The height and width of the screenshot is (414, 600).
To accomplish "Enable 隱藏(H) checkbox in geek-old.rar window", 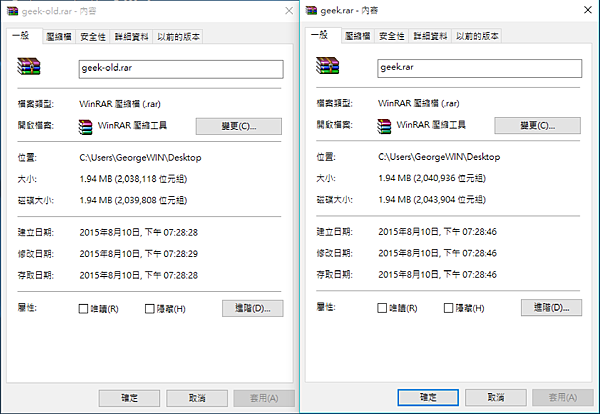I will click(150, 309).
